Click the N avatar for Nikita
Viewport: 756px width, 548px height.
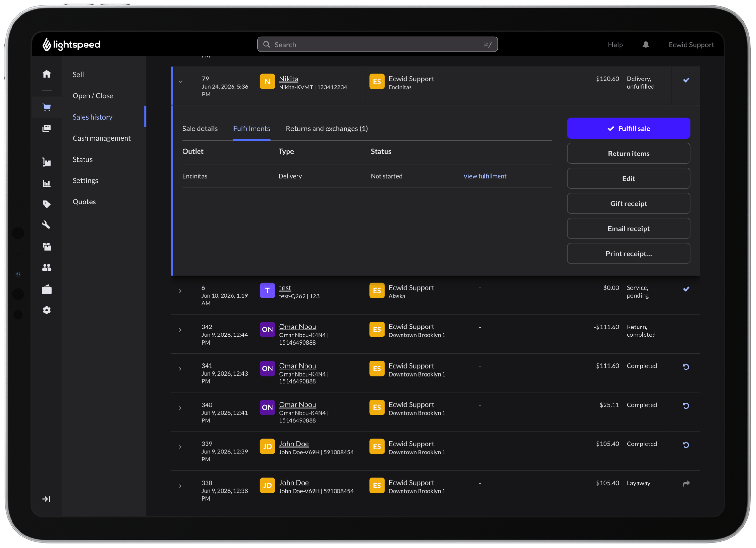(x=267, y=81)
